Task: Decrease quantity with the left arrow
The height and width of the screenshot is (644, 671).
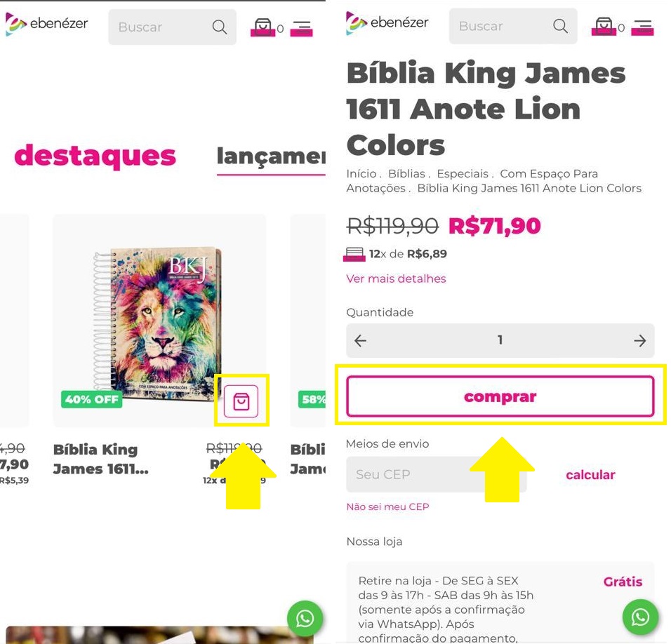Action: [360, 340]
